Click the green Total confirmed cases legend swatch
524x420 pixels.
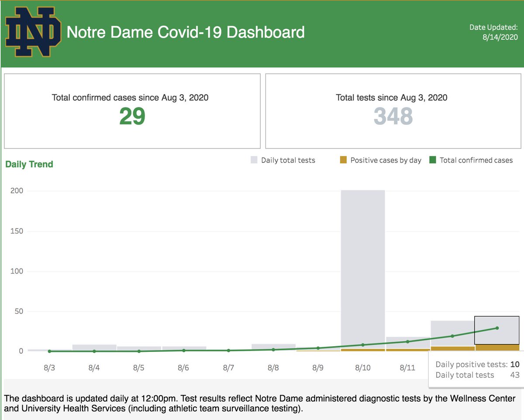[433, 160]
